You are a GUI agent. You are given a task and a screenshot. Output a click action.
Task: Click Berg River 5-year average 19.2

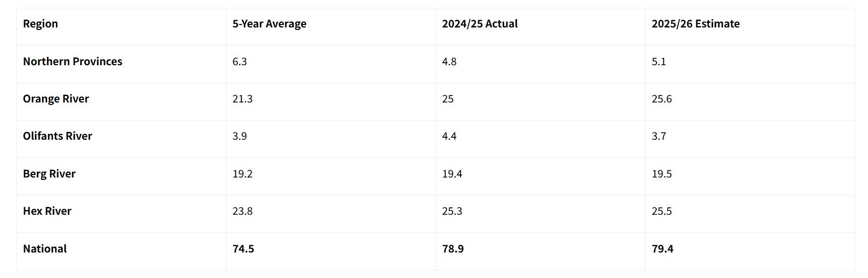[x=242, y=174]
